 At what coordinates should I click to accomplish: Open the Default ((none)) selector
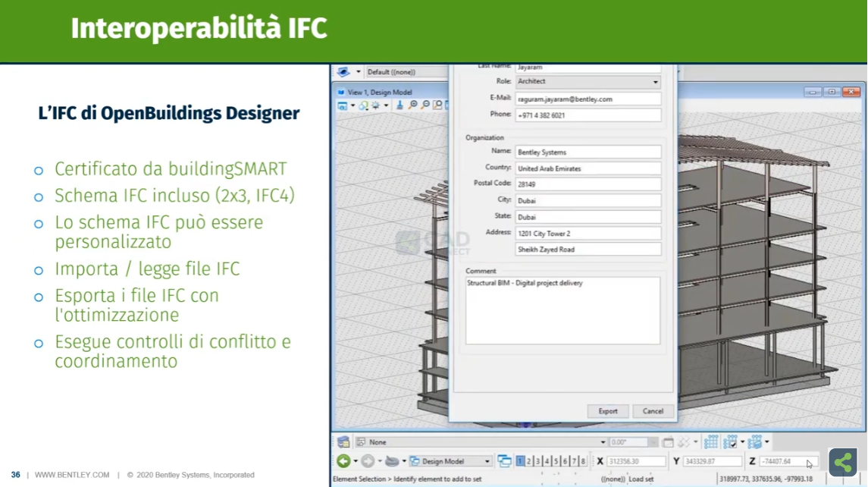coord(394,72)
